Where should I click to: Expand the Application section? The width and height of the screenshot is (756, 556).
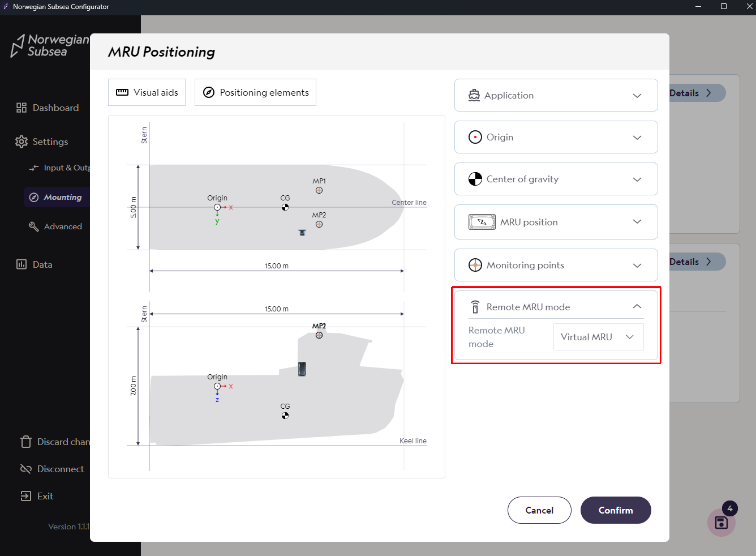click(555, 96)
